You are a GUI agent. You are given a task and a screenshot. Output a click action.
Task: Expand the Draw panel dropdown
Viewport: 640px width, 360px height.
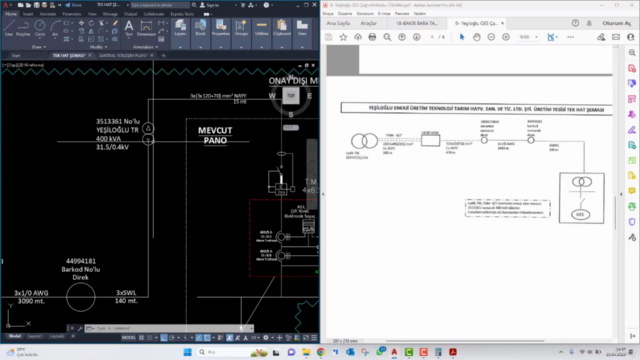pos(39,47)
